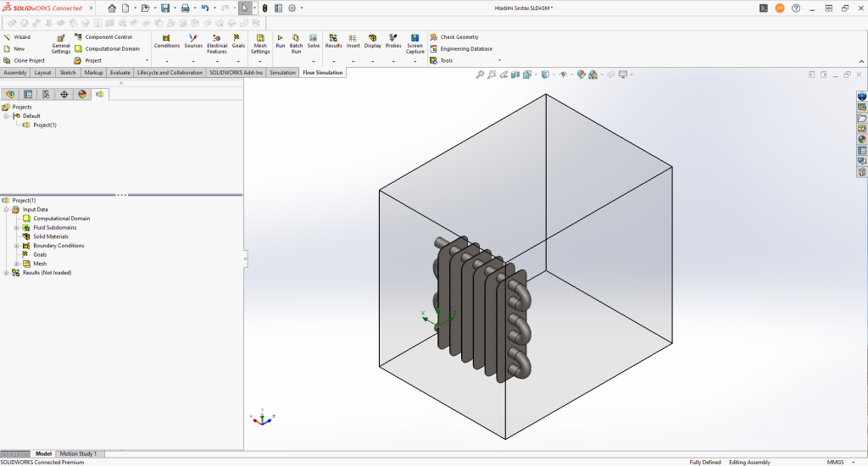Switch to the Sketch tab

pyautogui.click(x=68, y=73)
